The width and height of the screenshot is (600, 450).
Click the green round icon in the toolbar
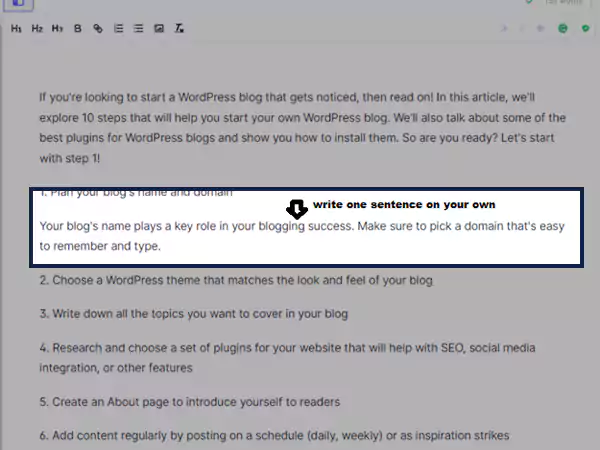click(x=562, y=28)
